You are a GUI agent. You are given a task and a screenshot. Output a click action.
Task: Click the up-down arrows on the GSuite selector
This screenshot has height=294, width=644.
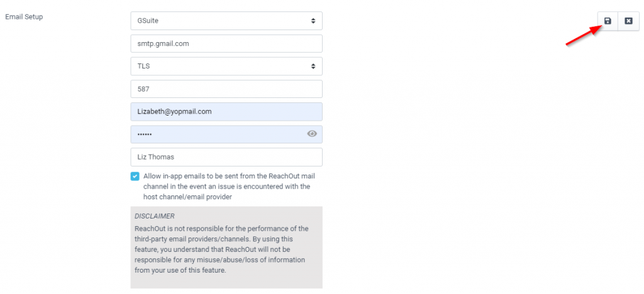[x=313, y=21]
